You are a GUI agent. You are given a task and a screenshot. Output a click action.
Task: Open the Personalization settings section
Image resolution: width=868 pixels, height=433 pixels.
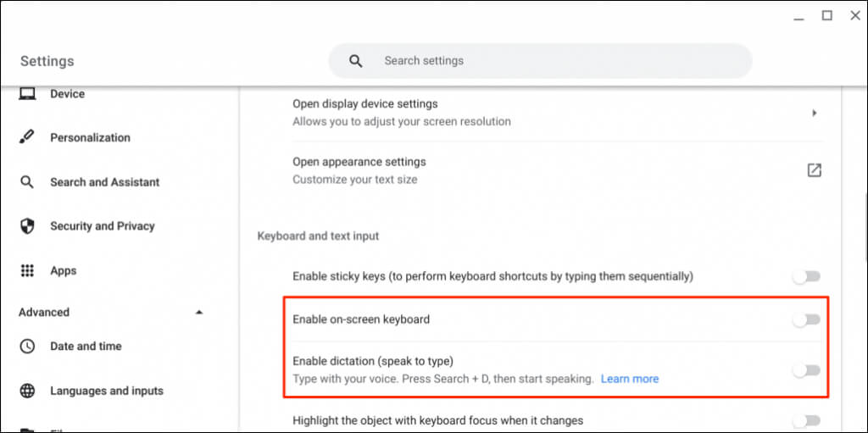coord(90,137)
